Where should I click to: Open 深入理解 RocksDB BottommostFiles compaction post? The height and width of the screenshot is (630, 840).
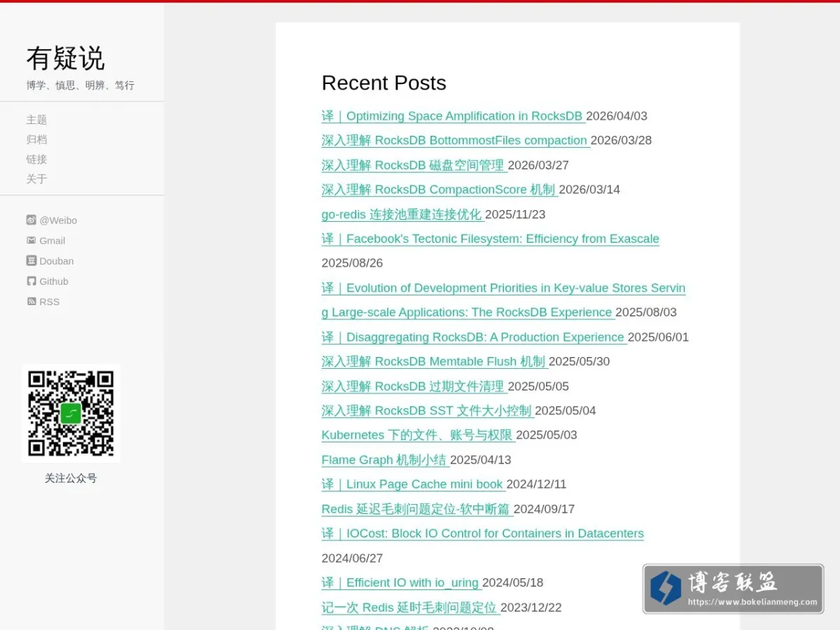tap(454, 141)
